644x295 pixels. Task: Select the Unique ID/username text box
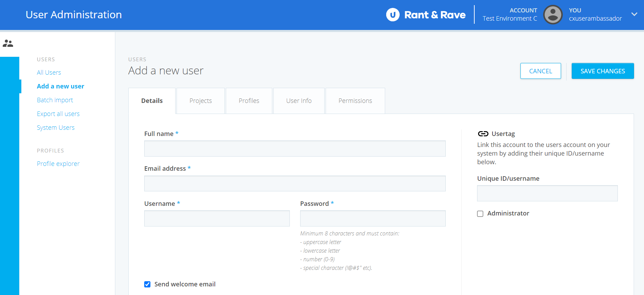(x=547, y=193)
